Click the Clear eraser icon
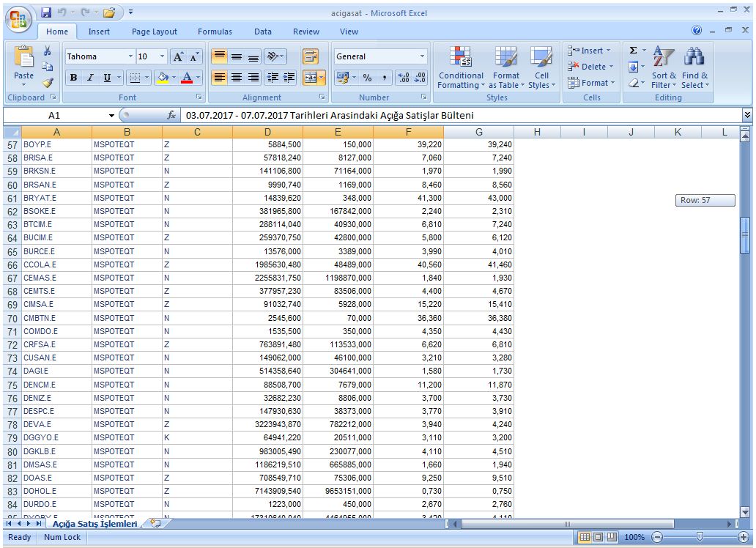Viewport: 756px width, 548px height. (x=634, y=83)
